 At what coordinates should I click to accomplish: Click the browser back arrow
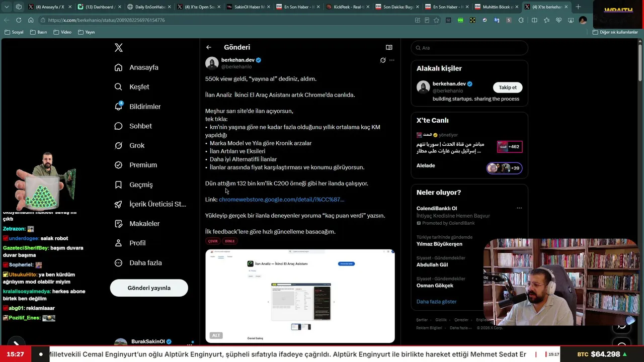(7, 20)
